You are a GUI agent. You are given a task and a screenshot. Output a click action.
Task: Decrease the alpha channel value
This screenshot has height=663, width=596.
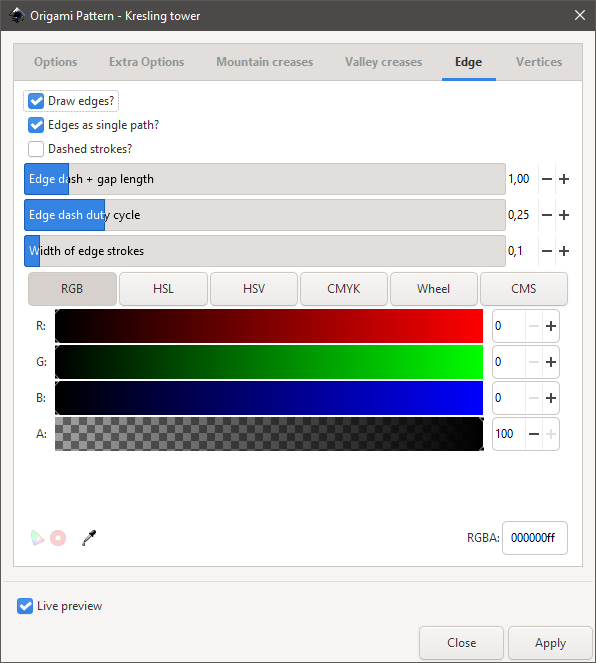click(x=534, y=434)
